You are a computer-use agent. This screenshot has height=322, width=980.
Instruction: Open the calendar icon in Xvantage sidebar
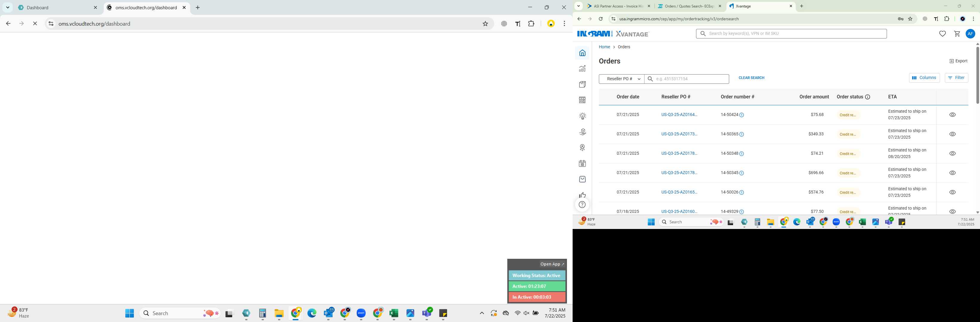[582, 163]
